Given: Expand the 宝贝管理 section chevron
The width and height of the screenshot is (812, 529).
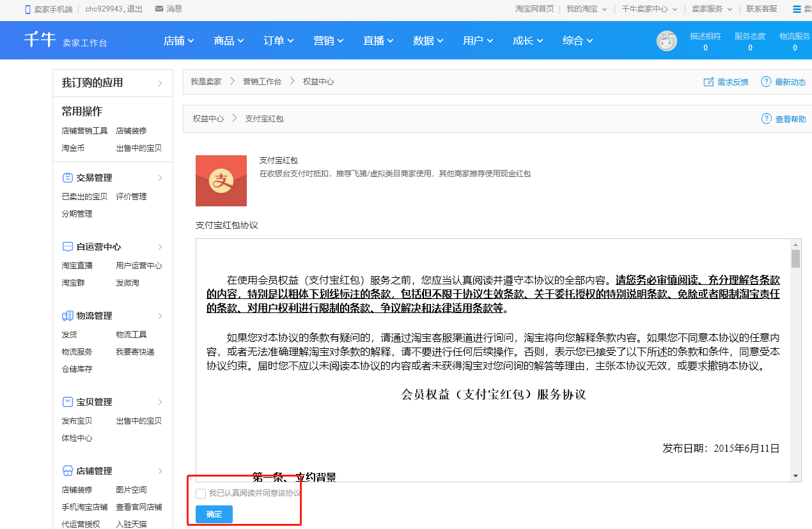Looking at the screenshot, I should tap(160, 402).
